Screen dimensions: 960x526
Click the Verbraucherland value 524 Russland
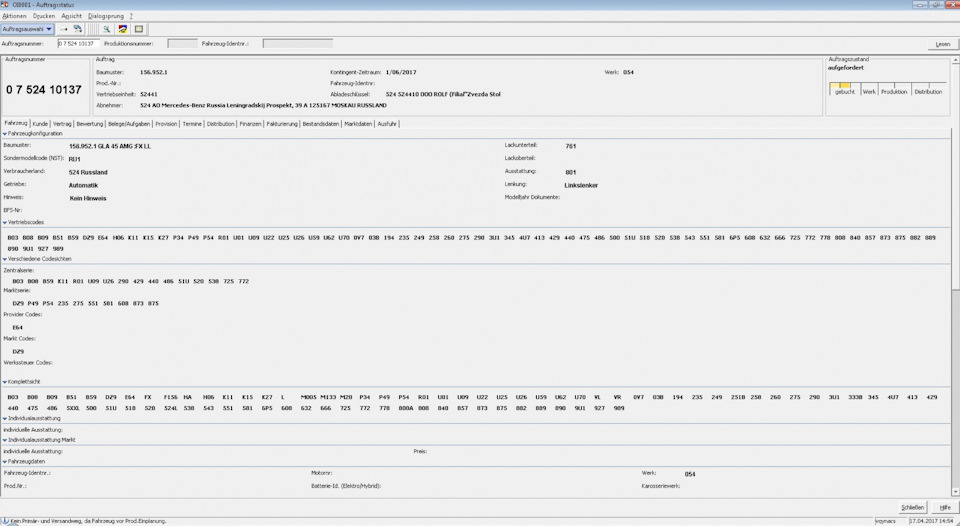(x=88, y=172)
